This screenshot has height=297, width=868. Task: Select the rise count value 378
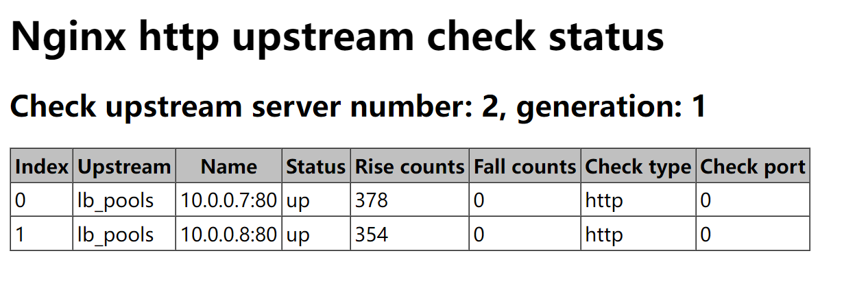[x=372, y=200]
